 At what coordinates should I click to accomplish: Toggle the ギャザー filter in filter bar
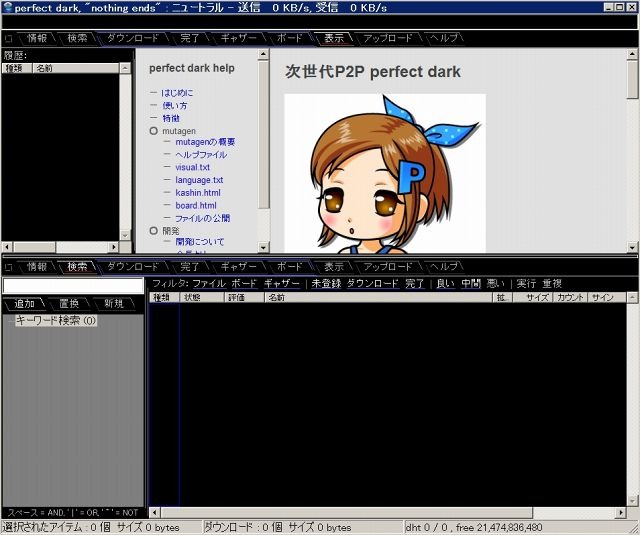coord(282,284)
